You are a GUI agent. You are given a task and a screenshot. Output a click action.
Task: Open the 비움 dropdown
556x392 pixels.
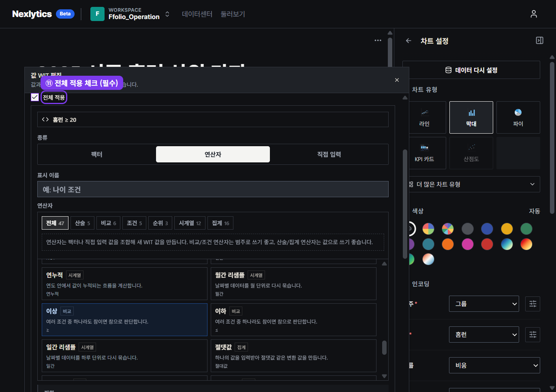494,365
